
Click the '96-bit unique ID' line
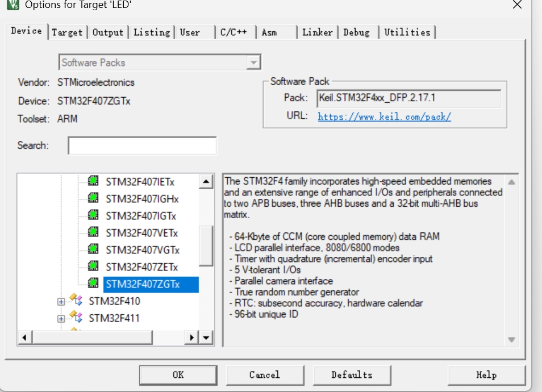click(266, 314)
